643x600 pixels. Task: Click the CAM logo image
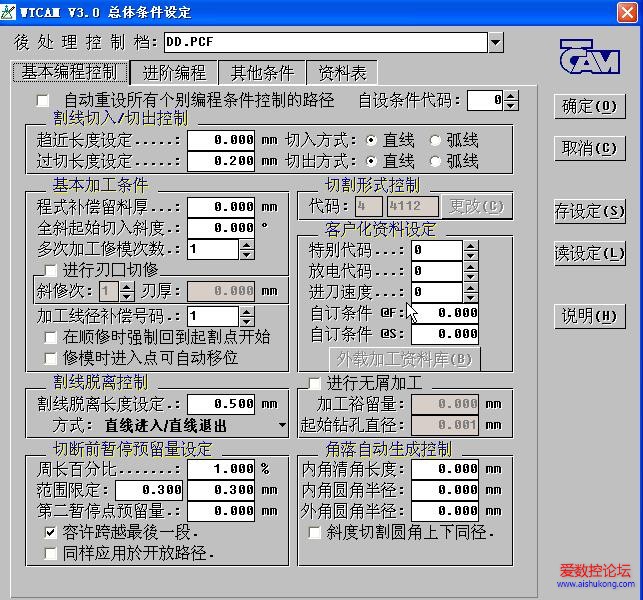590,57
